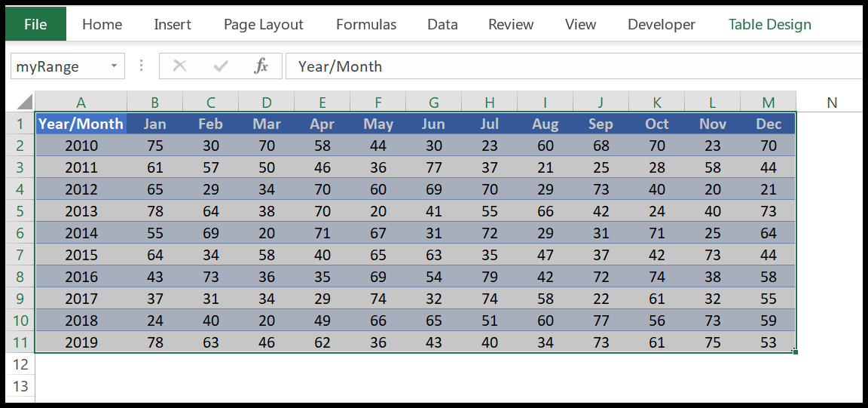Click the Cancel X icon in formula bar

[179, 66]
